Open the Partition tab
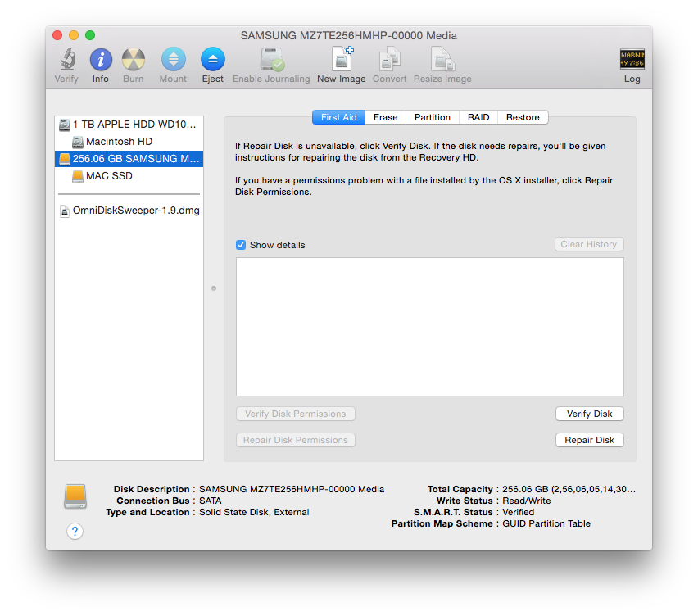The height and width of the screenshot is (616, 698). click(432, 116)
